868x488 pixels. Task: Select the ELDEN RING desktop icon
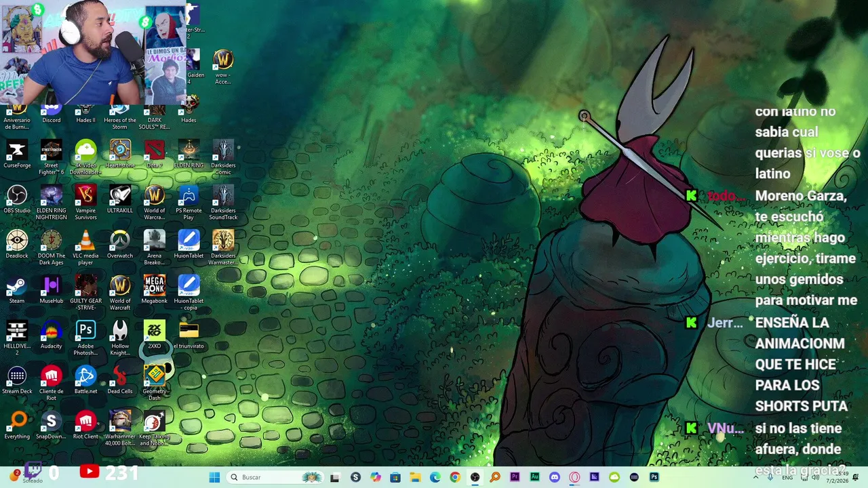[189, 155]
